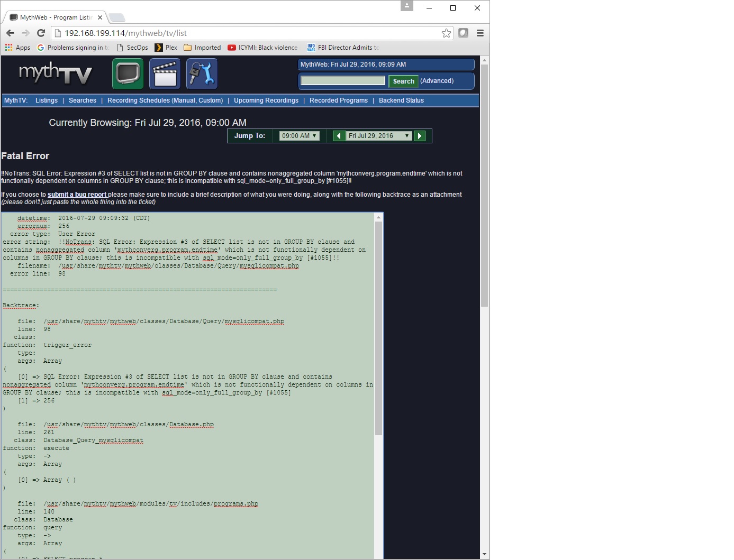
Task: Click the MythTV logo
Action: tap(56, 74)
